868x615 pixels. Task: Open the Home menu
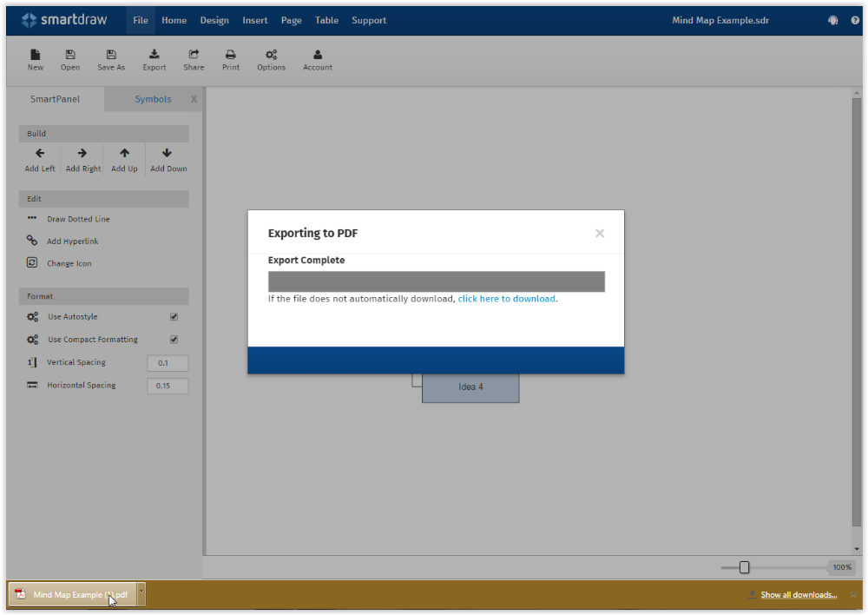pyautogui.click(x=174, y=21)
